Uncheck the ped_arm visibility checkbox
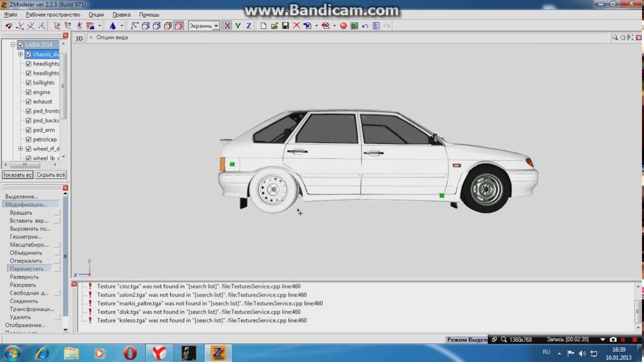644x362 pixels. pyautogui.click(x=28, y=130)
